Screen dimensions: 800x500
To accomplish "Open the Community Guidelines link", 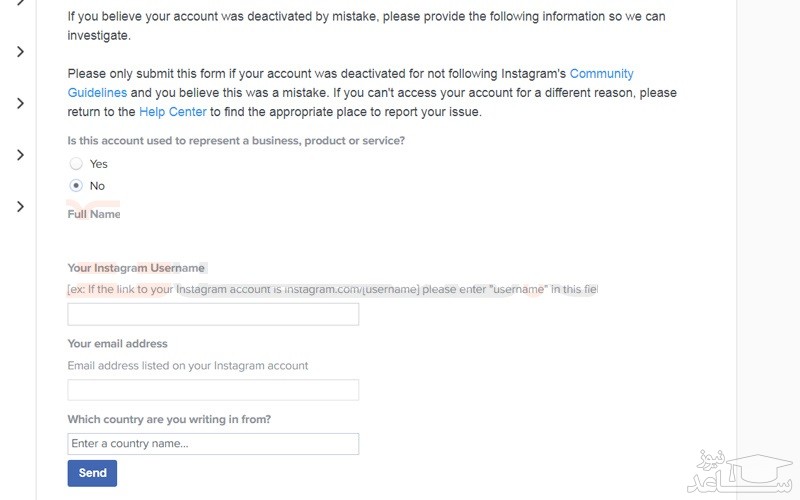I will (x=601, y=74).
